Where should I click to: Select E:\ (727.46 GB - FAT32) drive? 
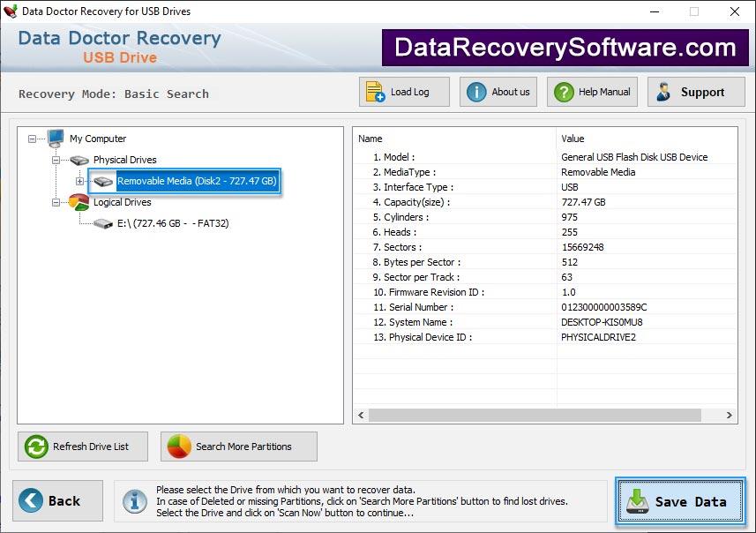[x=173, y=224]
